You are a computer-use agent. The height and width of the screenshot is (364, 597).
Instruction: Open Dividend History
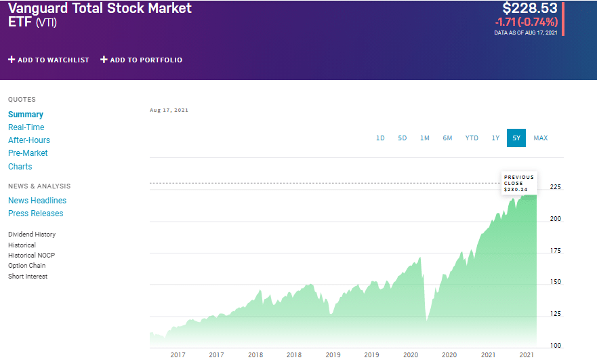coord(32,234)
